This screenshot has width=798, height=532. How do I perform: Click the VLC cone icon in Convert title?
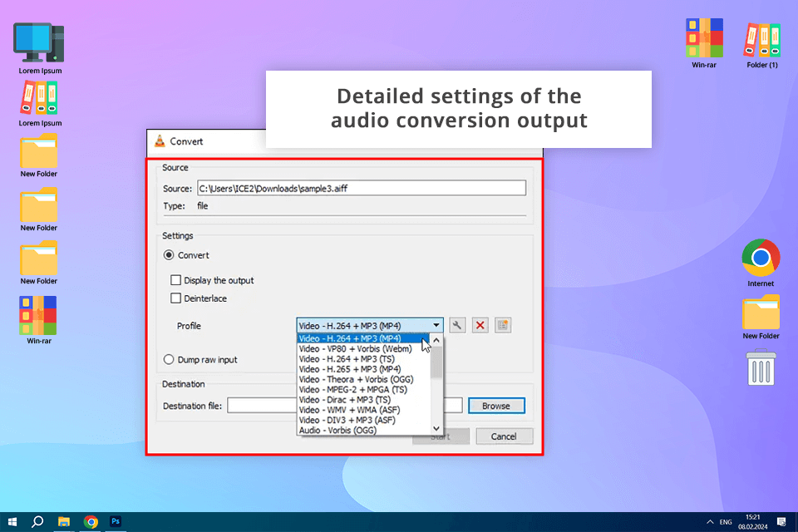point(160,141)
